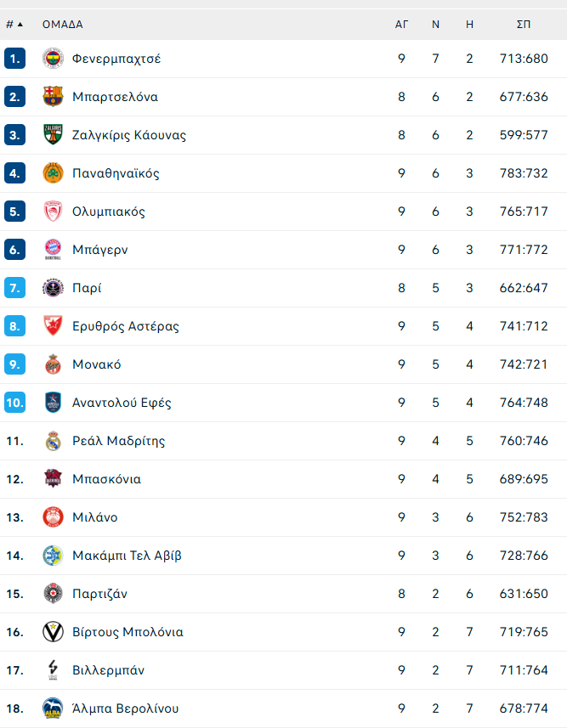This screenshot has width=567, height=728.
Task: Click the Virtus Bologna V logo
Action: coord(53,632)
